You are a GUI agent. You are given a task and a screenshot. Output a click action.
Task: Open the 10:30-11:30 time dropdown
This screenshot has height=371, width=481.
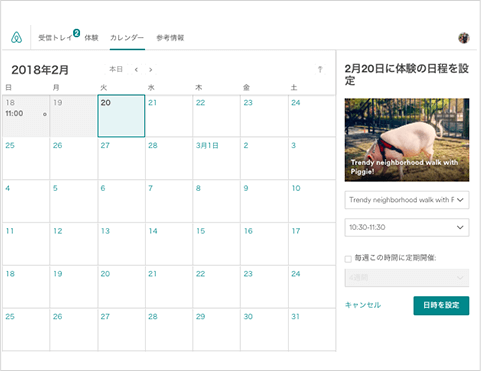click(x=407, y=227)
